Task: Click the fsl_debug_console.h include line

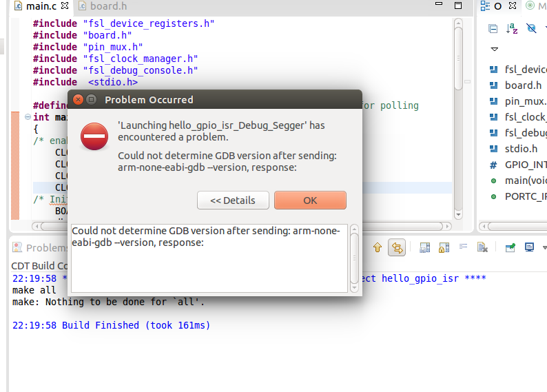Action: tap(116, 70)
